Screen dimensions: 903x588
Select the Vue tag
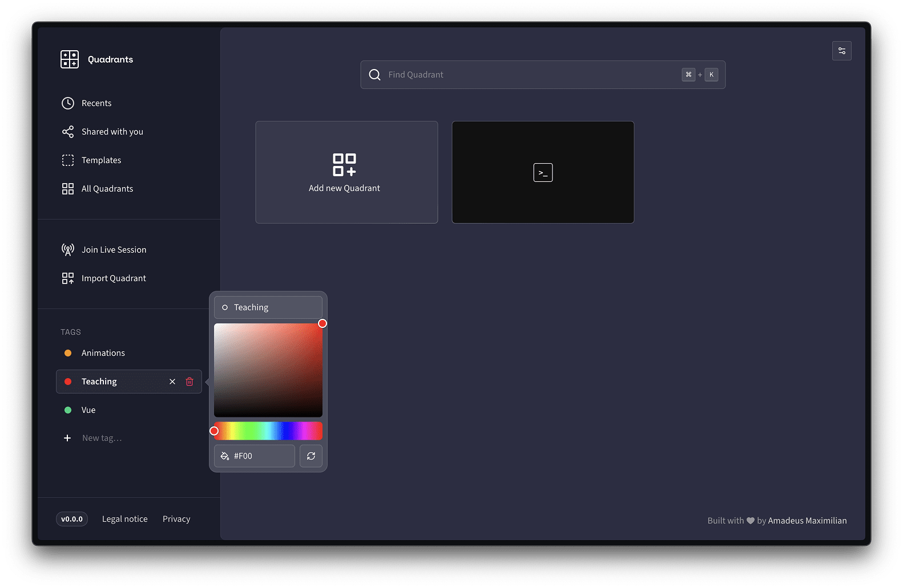pyautogui.click(x=88, y=410)
